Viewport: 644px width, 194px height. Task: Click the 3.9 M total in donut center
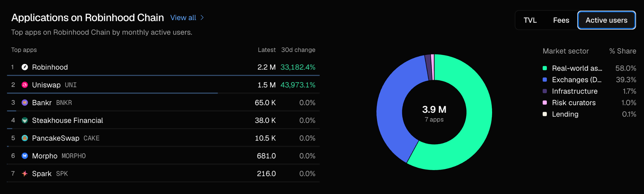(434, 109)
